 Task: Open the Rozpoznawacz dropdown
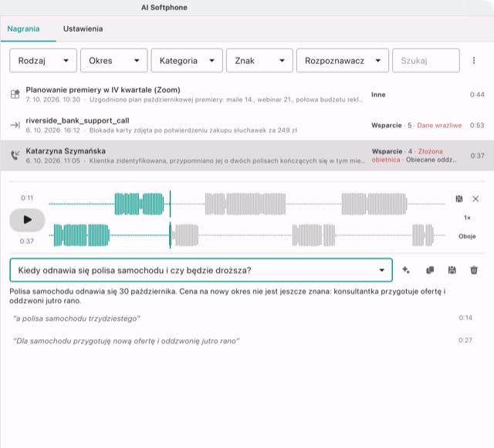coord(343,60)
